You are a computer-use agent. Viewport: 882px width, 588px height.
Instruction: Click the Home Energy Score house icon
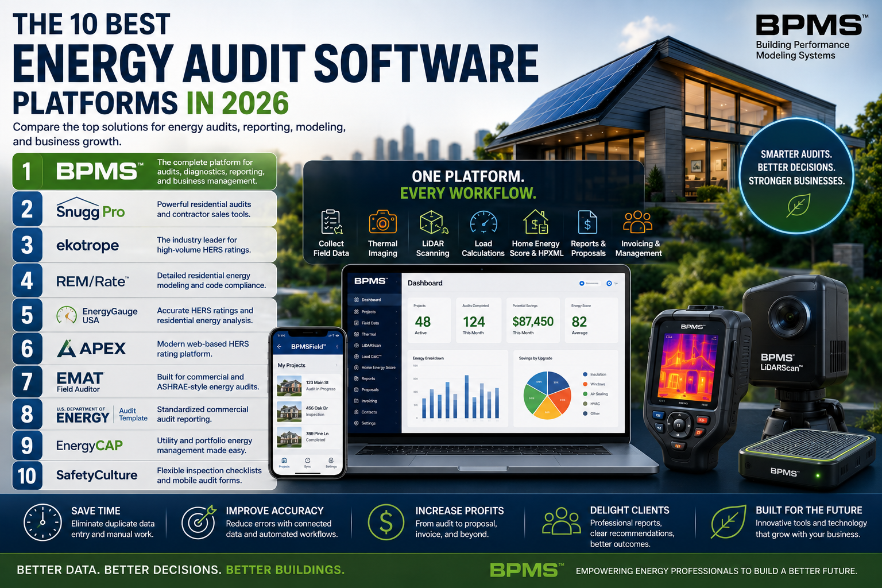[536, 222]
